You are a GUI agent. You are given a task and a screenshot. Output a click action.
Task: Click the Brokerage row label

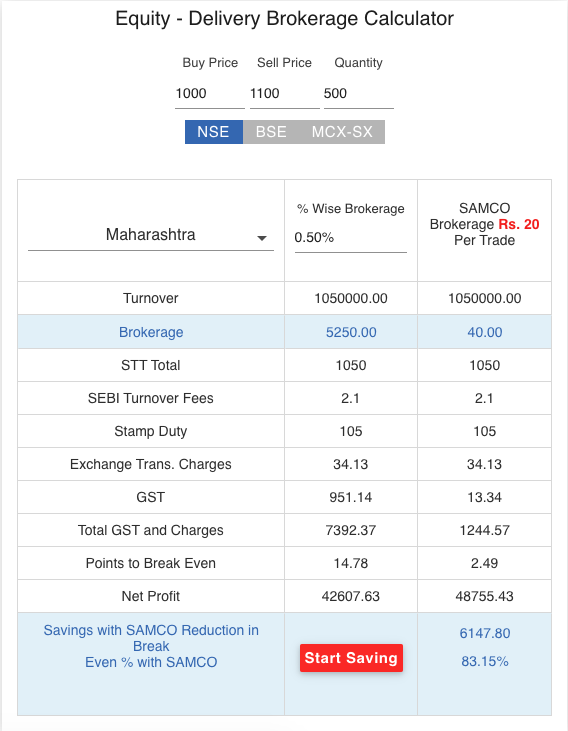coord(151,332)
